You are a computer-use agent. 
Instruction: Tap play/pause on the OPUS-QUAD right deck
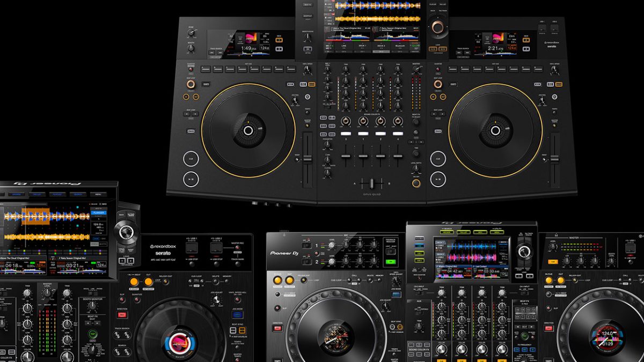tap(438, 179)
